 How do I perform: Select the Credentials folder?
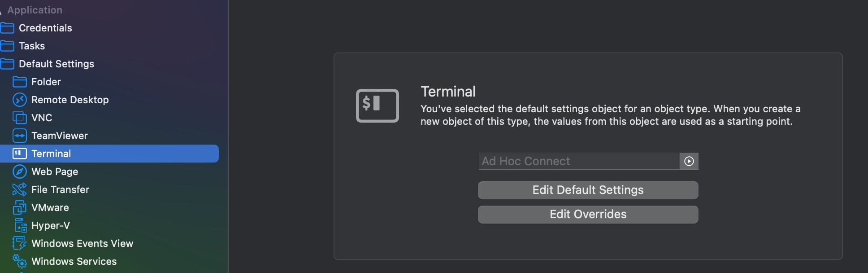[x=45, y=28]
